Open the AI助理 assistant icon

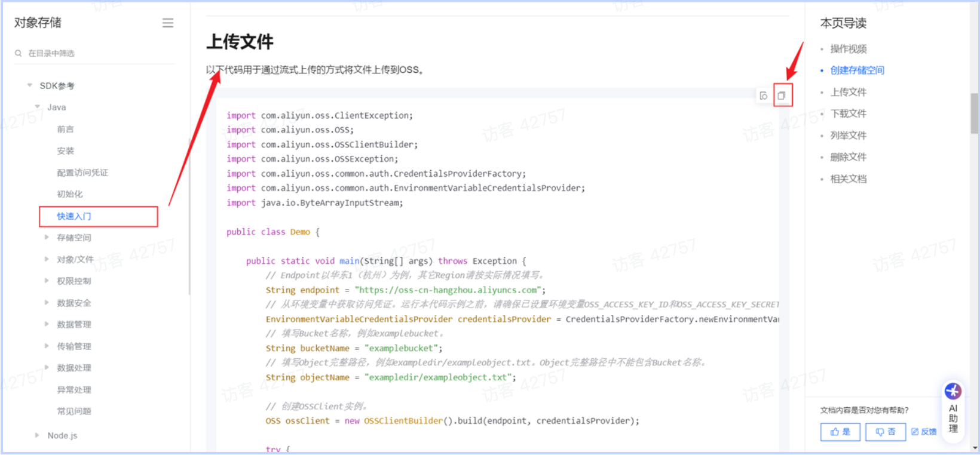click(x=953, y=392)
